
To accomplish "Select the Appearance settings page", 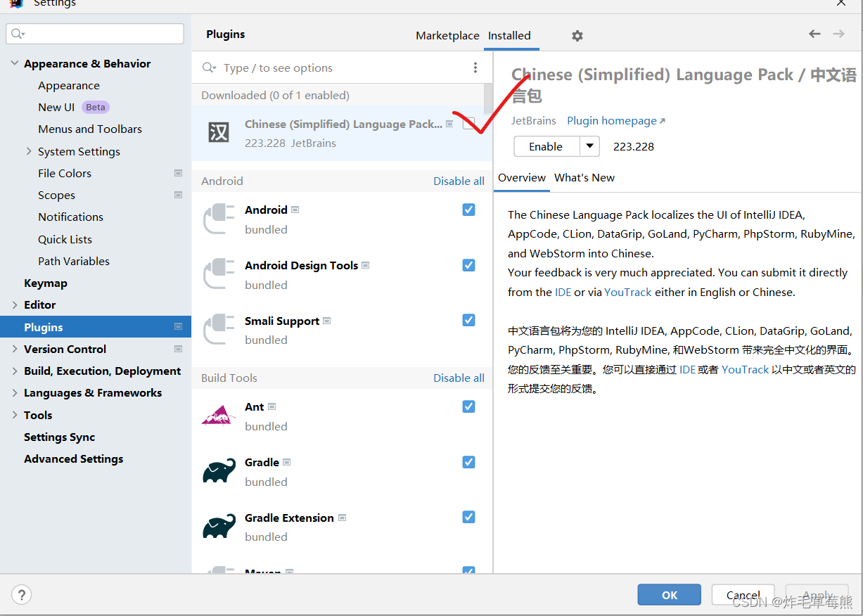I will pos(69,85).
